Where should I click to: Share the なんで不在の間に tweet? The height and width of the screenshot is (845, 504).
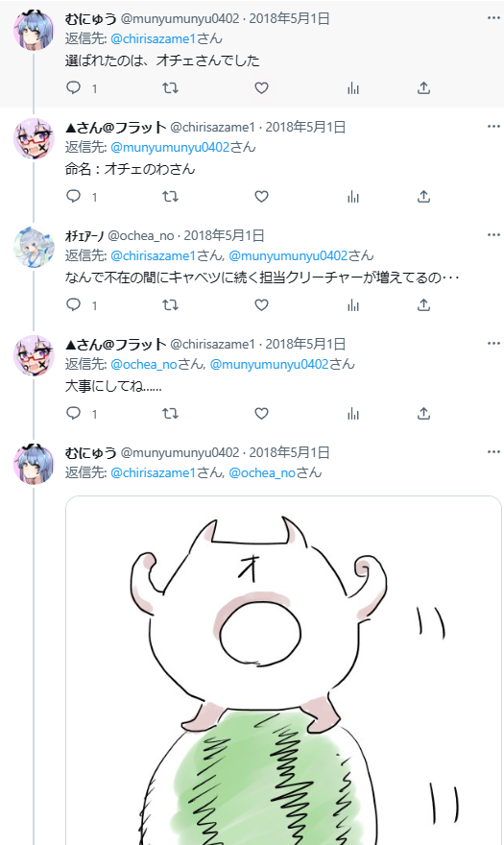coord(423,305)
